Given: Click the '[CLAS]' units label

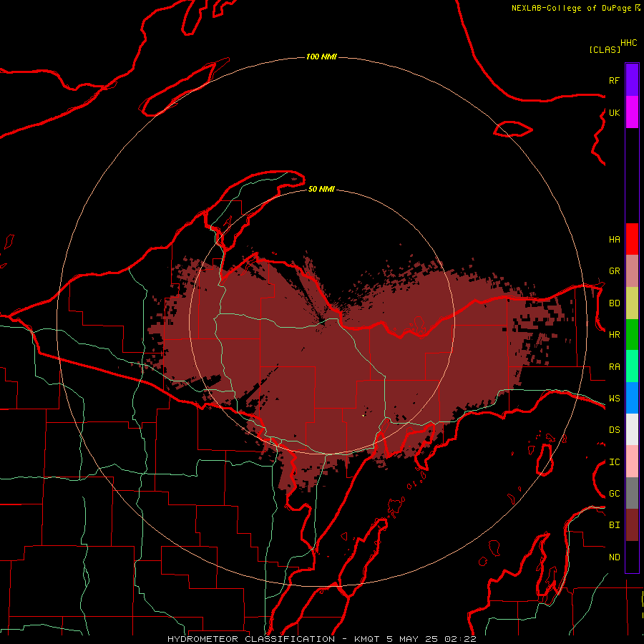Looking at the screenshot, I should pyautogui.click(x=605, y=49).
